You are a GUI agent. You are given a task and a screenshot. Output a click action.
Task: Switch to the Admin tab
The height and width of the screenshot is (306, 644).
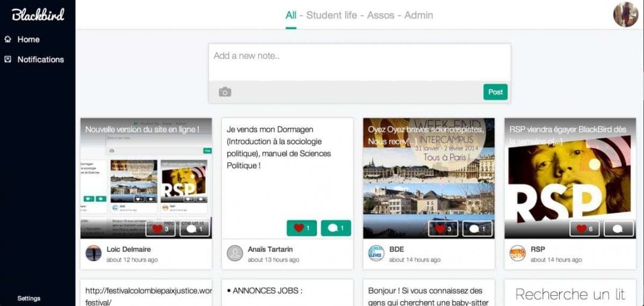418,15
